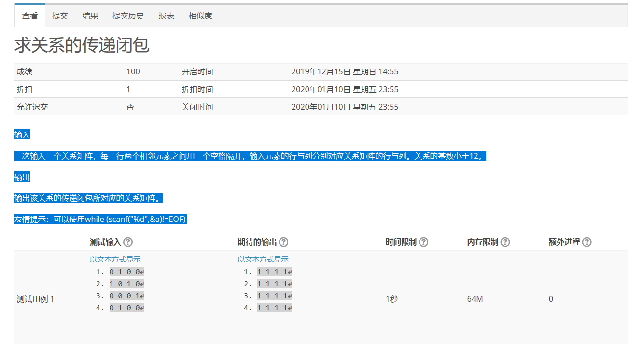Show expected output as text link
Image resolution: width=644 pixels, height=344 pixels.
(x=263, y=259)
